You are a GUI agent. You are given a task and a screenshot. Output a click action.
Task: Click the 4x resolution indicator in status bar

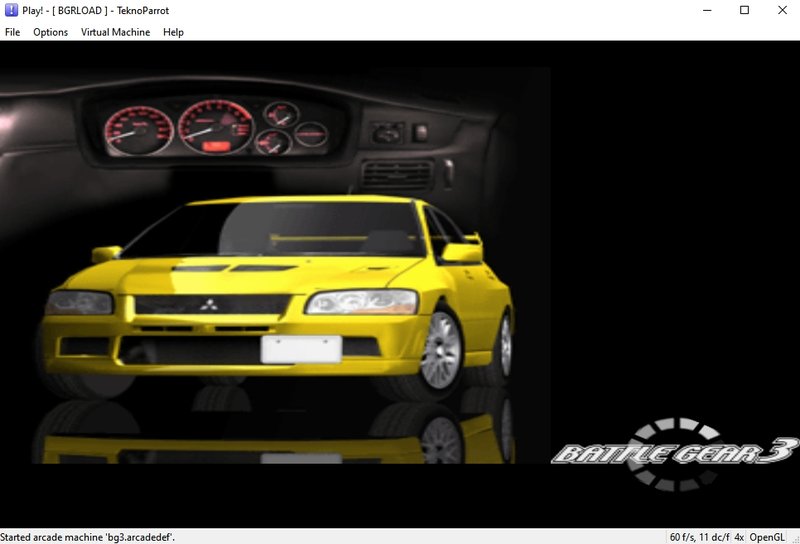pos(739,537)
